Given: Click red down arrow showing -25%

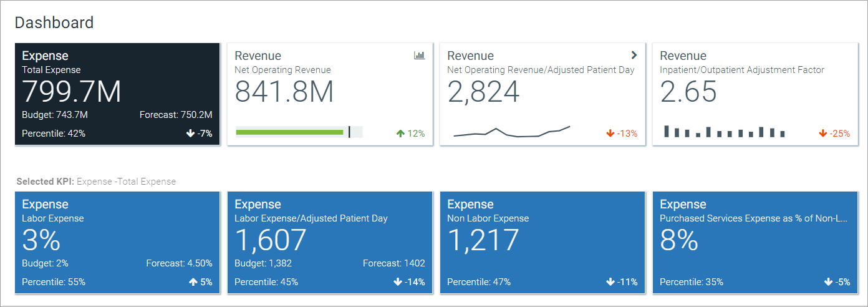Looking at the screenshot, I should (x=823, y=134).
